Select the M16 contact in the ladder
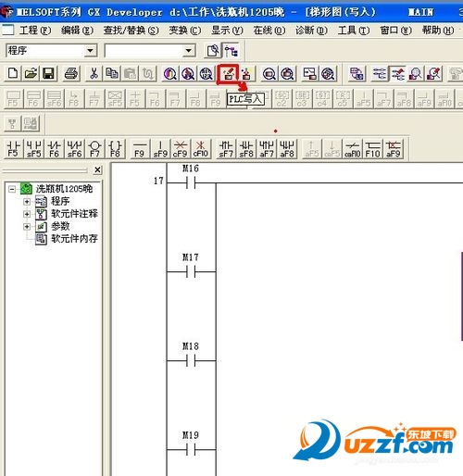Viewport: 463px width, 476px height. pyautogui.click(x=191, y=182)
